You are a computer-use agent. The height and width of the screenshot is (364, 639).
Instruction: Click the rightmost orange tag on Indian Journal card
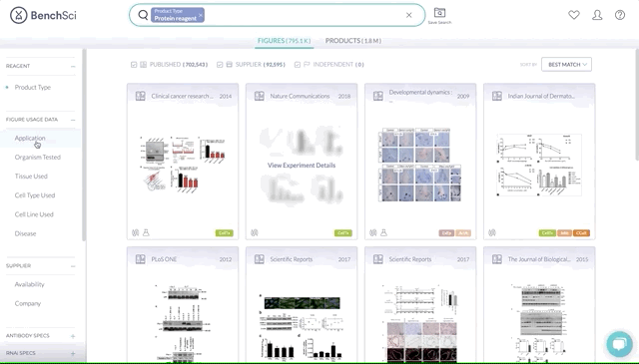tap(581, 233)
